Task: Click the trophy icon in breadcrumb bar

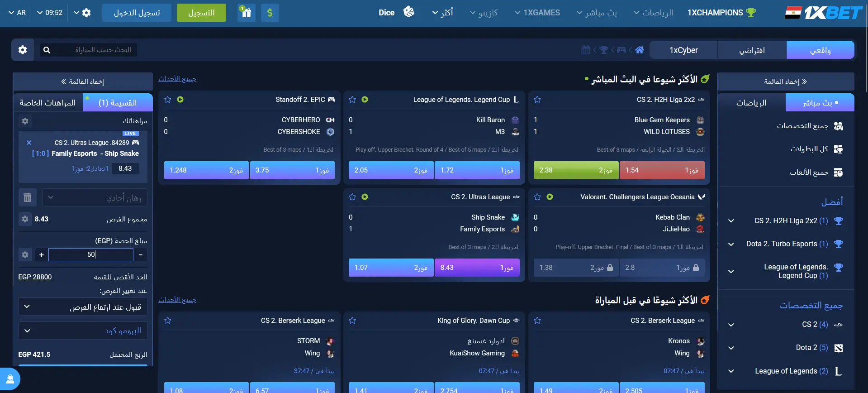Action: (x=604, y=50)
